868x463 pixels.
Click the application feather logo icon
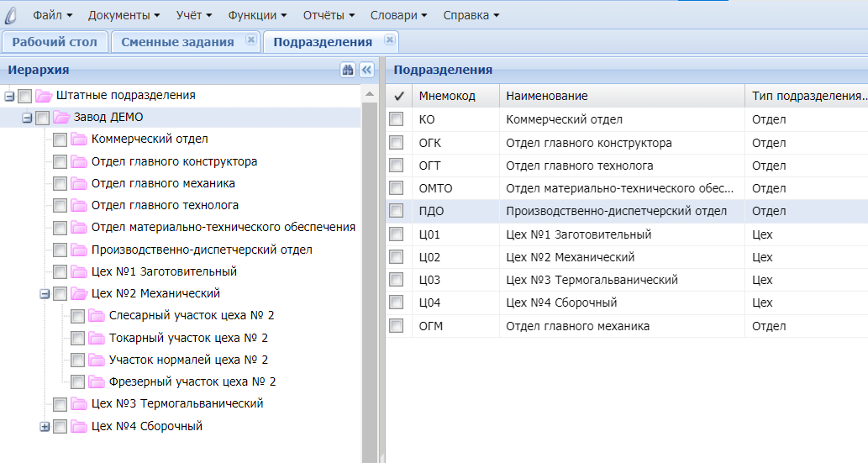coord(12,15)
